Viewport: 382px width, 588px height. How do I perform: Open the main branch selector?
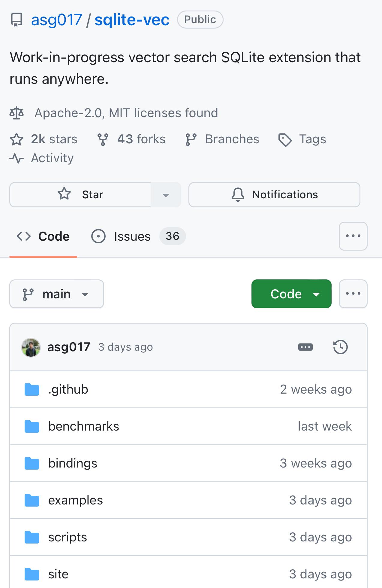pyautogui.click(x=56, y=294)
